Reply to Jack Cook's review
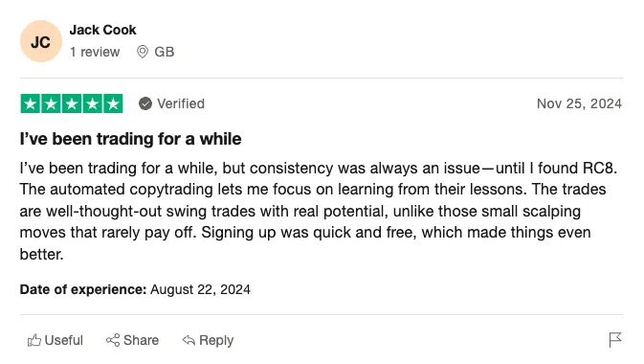Screen dimensions: 644x364 [x=208, y=340]
